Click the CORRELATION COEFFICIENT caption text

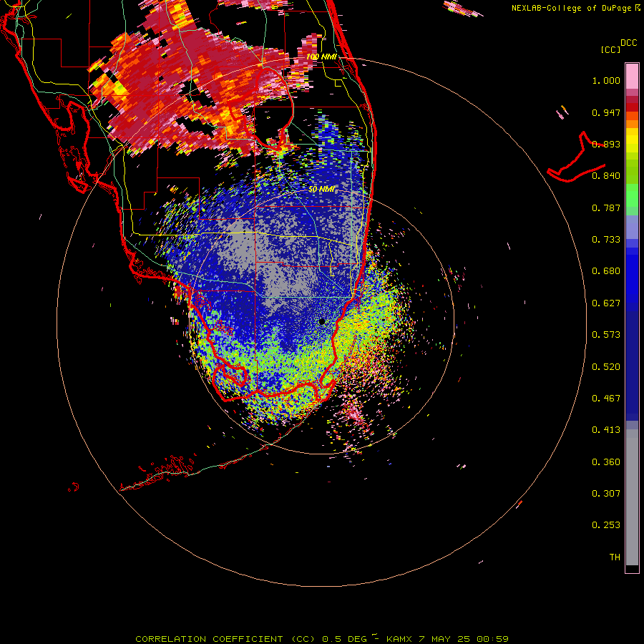(209, 639)
